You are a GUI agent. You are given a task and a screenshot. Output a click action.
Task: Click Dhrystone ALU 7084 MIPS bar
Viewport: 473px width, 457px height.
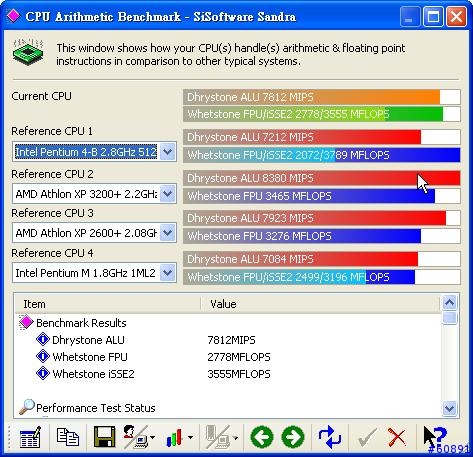tap(322, 259)
